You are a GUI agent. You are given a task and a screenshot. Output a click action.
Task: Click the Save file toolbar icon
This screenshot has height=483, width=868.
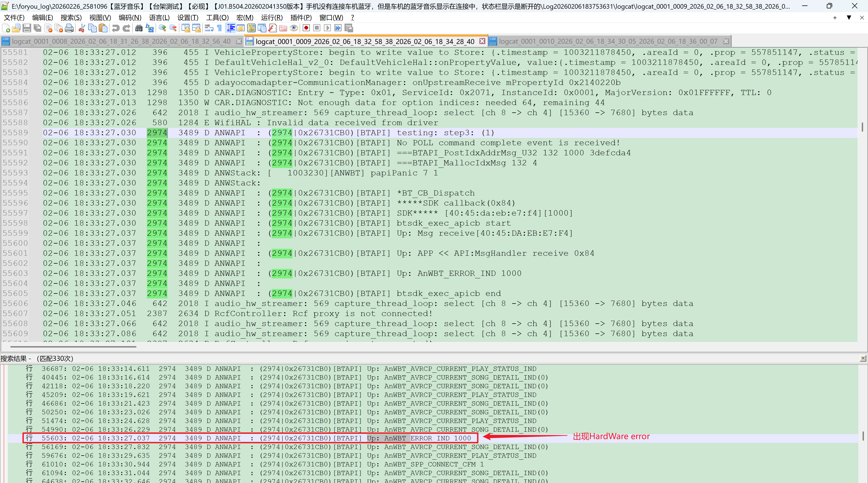(x=27, y=28)
